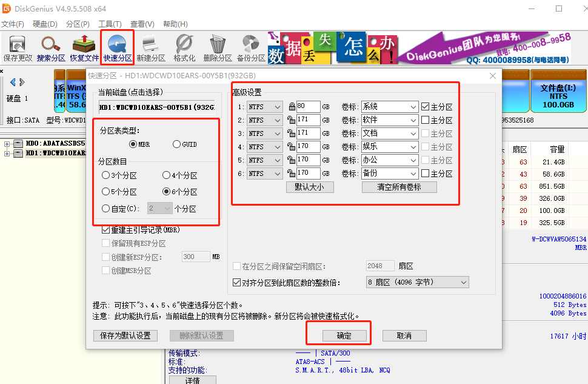Open the 硬盘(D) menu
This screenshot has width=588, height=384.
[44, 24]
